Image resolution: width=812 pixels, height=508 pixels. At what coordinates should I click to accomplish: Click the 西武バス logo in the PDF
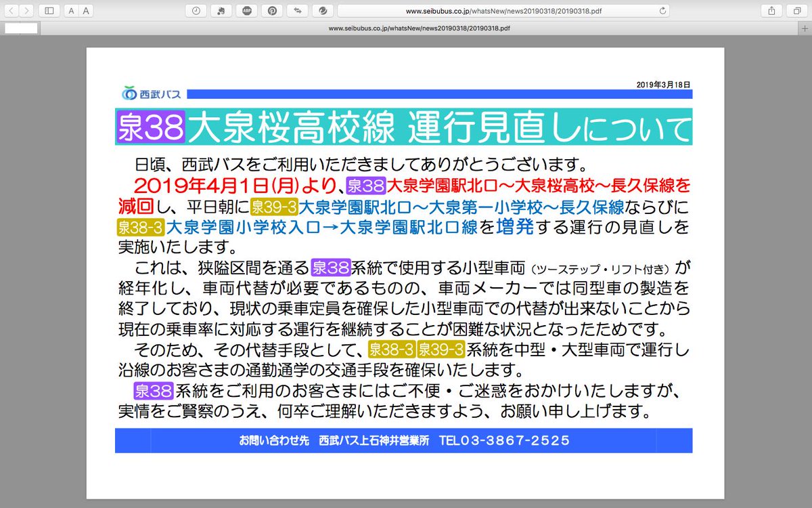coord(152,93)
